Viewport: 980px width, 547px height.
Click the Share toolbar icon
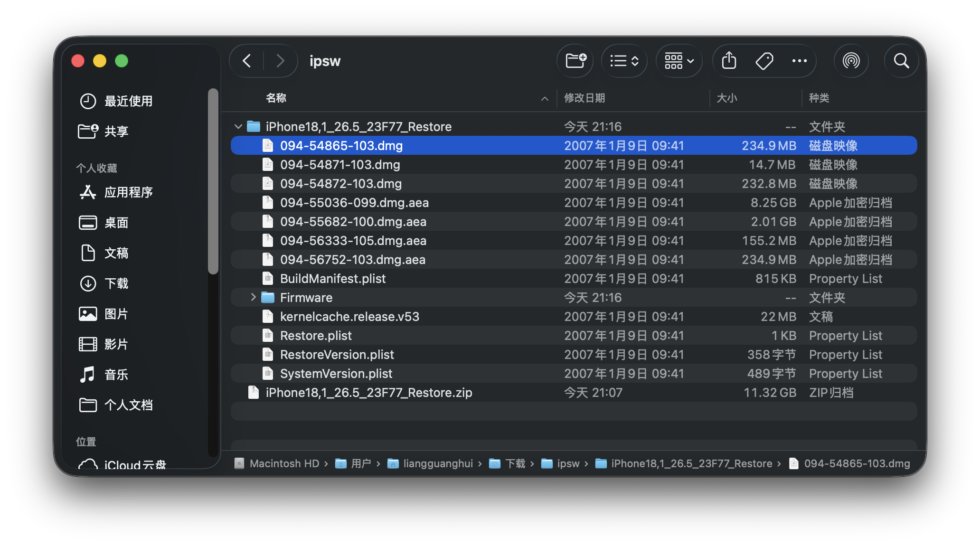coord(729,61)
